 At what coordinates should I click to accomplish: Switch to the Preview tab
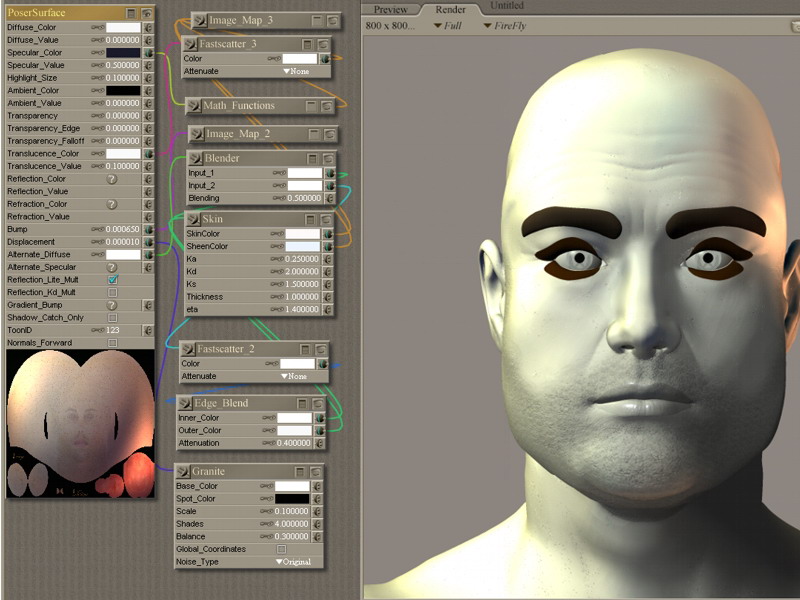coord(390,9)
